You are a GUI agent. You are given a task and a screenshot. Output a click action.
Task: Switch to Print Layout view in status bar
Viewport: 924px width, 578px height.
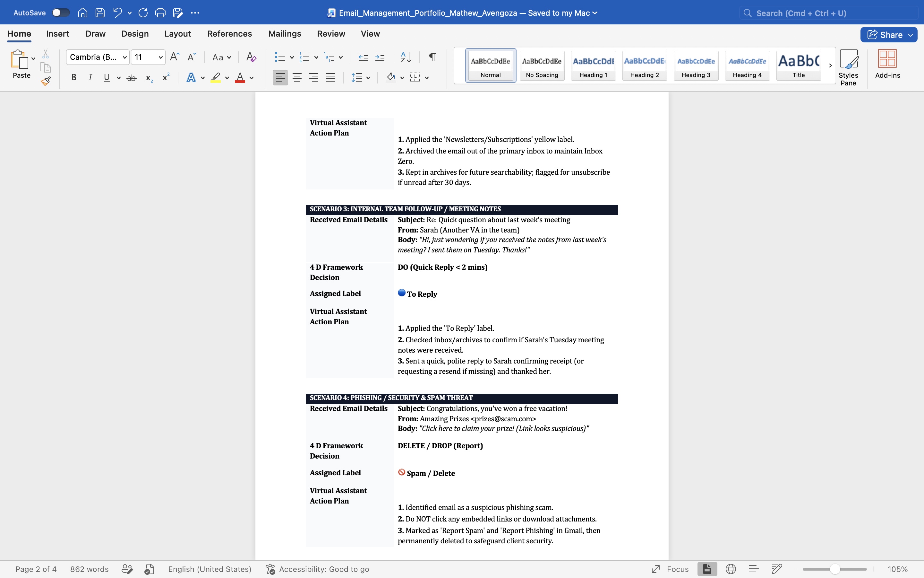pos(707,569)
